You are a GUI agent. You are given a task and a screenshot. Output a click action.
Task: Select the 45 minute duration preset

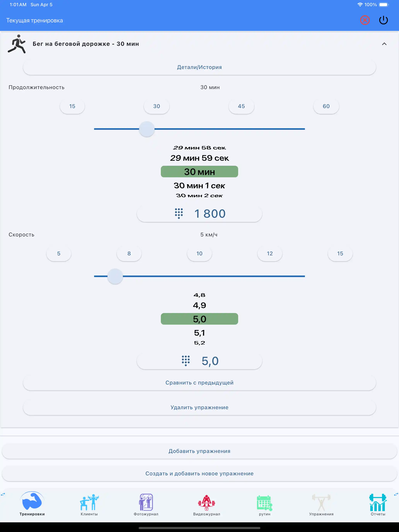(241, 106)
